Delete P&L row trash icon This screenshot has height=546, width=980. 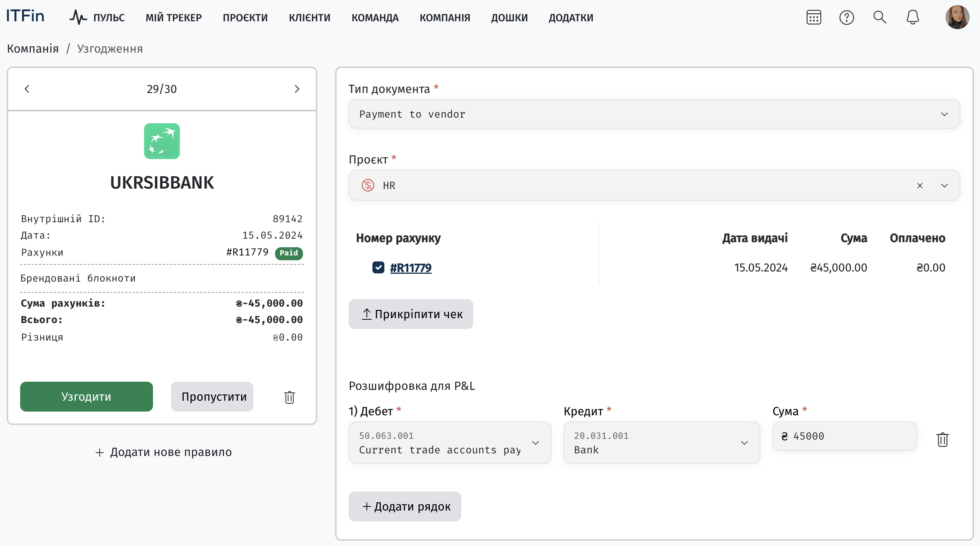click(942, 440)
